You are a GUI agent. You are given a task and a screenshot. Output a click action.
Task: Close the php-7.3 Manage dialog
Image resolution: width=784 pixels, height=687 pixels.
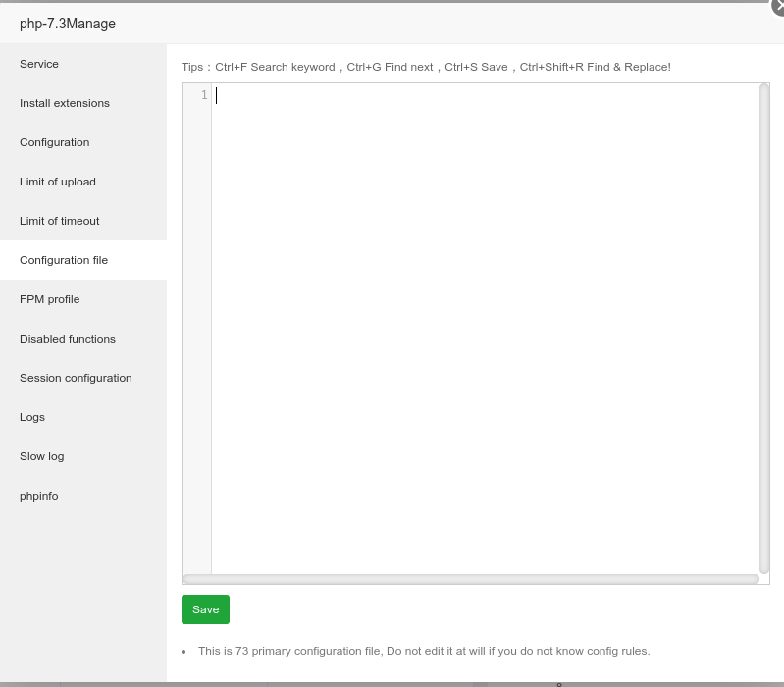point(777,7)
